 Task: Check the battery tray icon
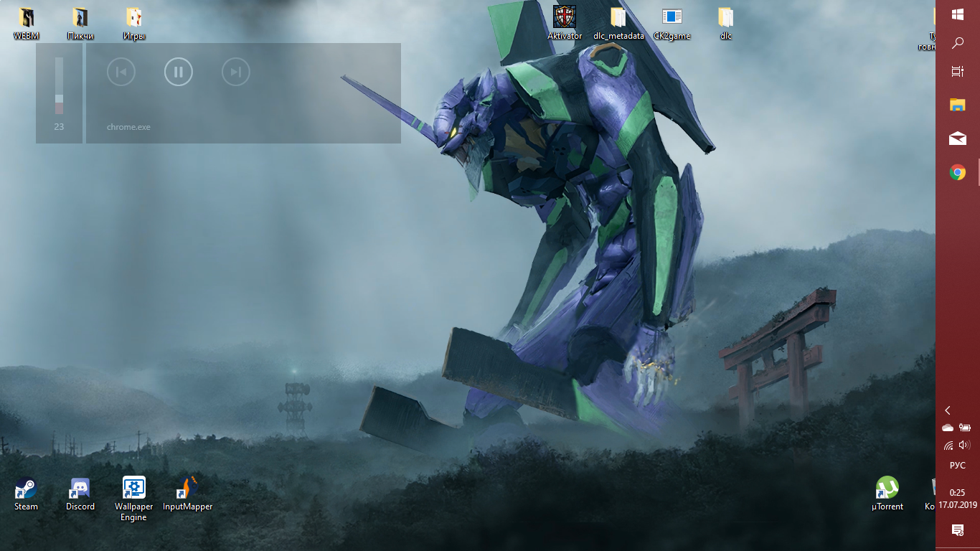965,428
